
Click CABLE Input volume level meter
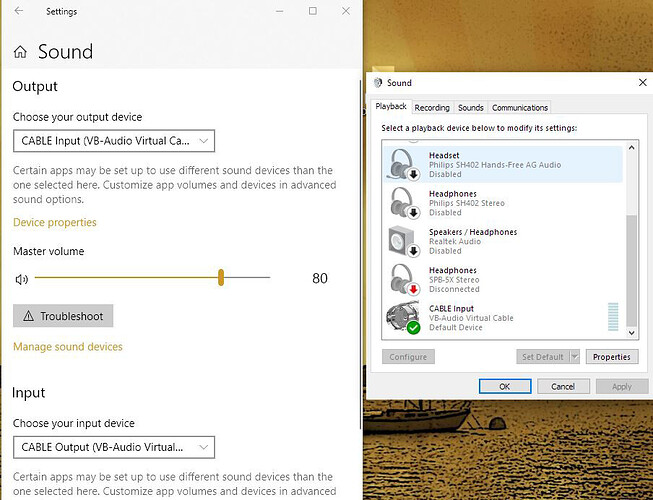click(x=613, y=317)
